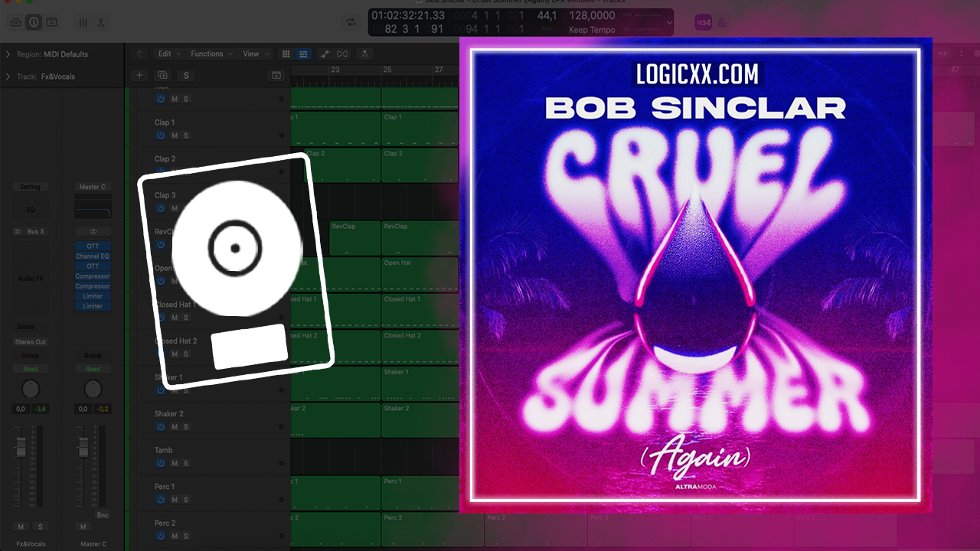Image resolution: width=980 pixels, height=551 pixels.
Task: Change Fx&Vocals automation mode Read
Action: 30,369
